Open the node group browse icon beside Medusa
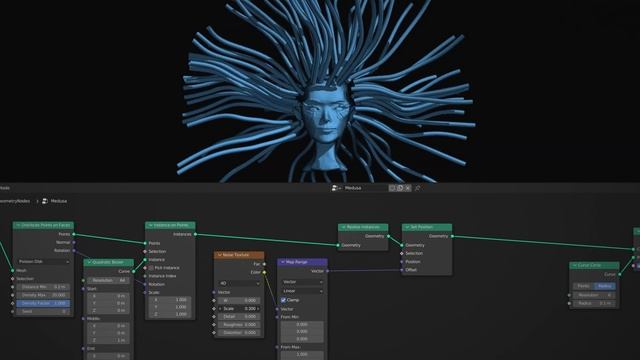The image size is (640, 360). (x=336, y=188)
